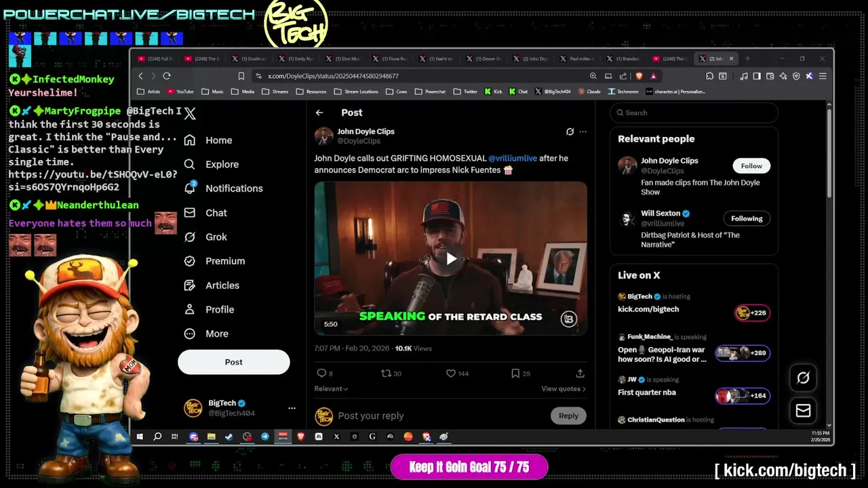Open the Streams bookmark folder
The width and height of the screenshot is (868, 488).
(x=276, y=91)
